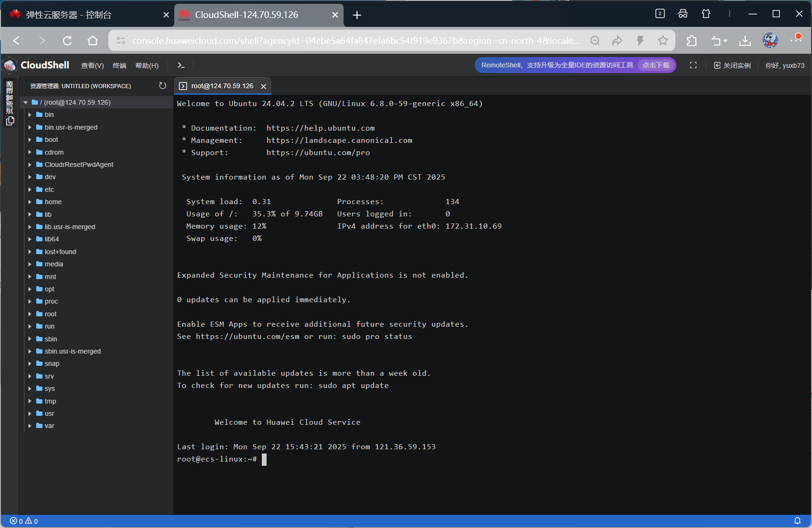
Task: Click the CloudShell logo icon
Action: tap(10, 65)
